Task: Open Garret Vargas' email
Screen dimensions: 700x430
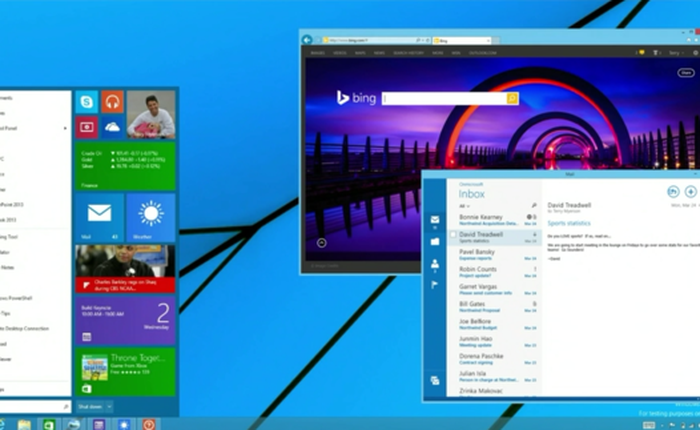Action: (494, 289)
